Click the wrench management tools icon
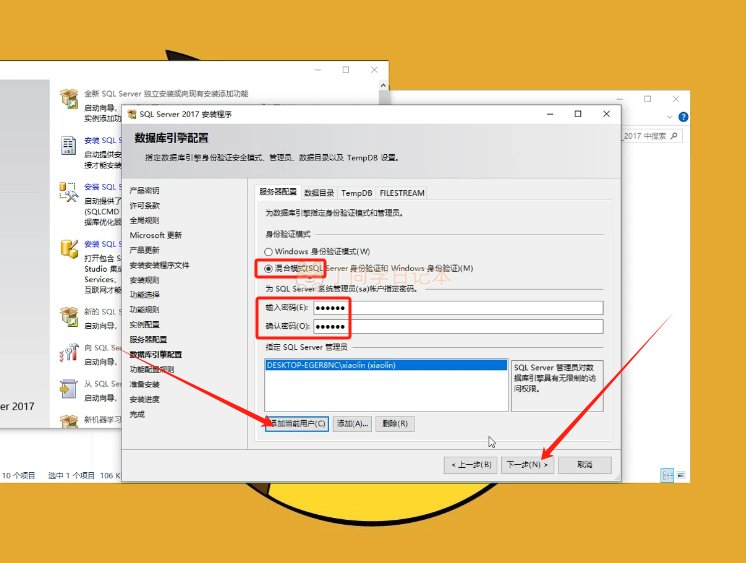This screenshot has height=563, width=746. tap(69, 192)
